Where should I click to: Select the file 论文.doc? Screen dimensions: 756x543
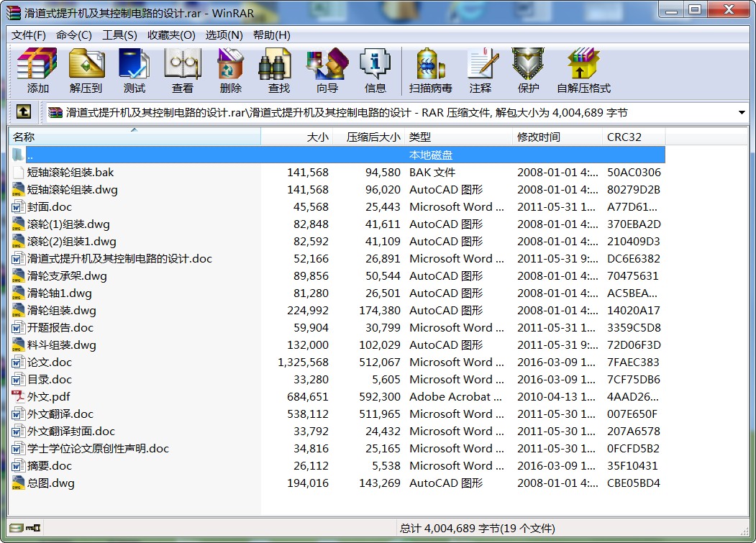50,362
